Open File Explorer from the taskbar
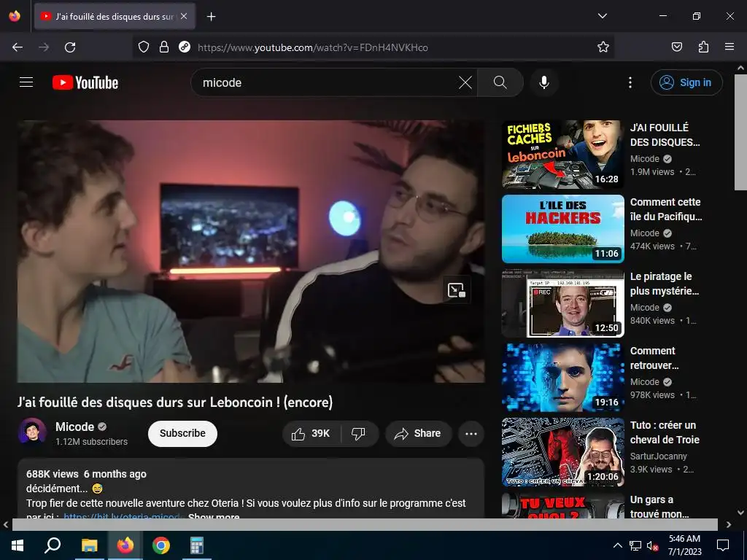747x560 pixels. [89, 545]
